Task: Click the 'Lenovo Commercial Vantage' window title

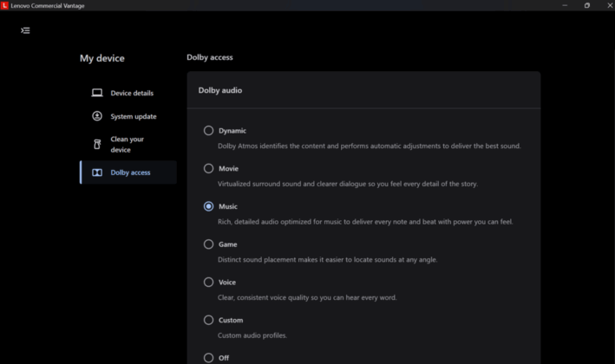Action: pos(48,6)
